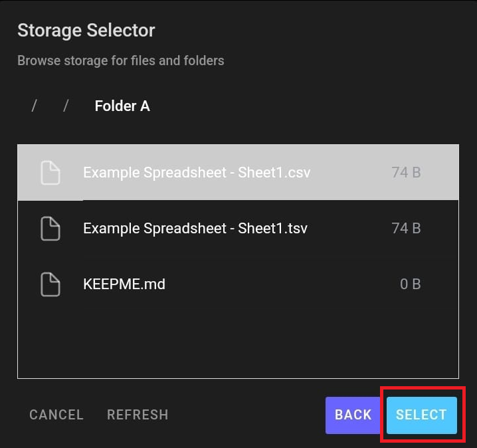Choose the KEEPME.md file name
This screenshot has width=477, height=448.
point(124,284)
